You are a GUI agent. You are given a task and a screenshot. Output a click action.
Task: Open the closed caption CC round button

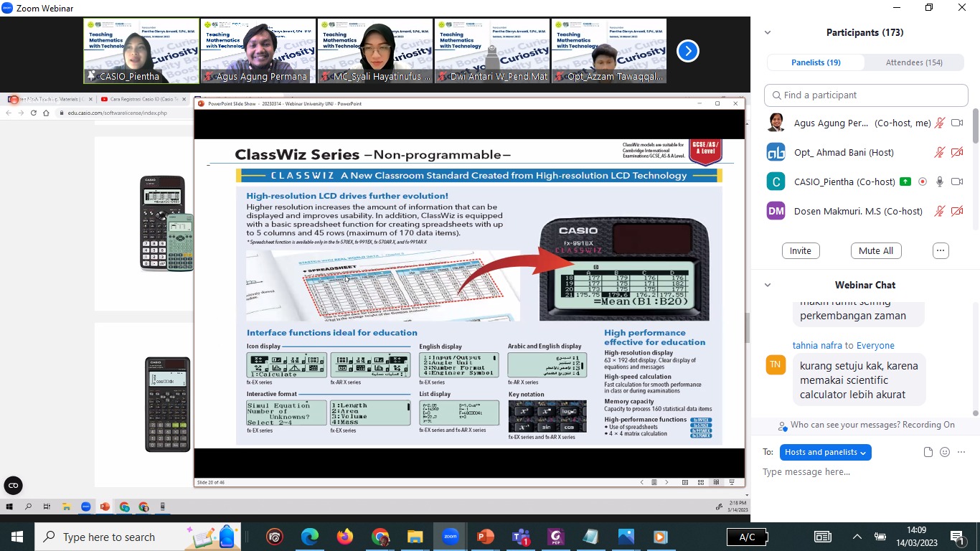coord(13,486)
